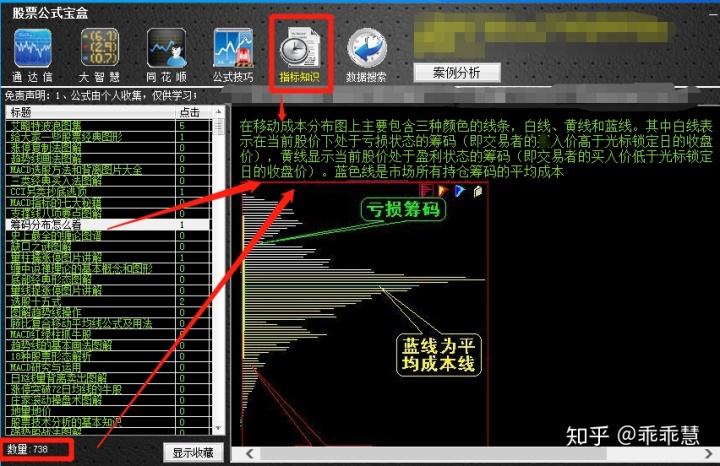Click the click count 2 cell for 选股十五式
Viewport: 720px width, 466px height.
tap(193, 302)
